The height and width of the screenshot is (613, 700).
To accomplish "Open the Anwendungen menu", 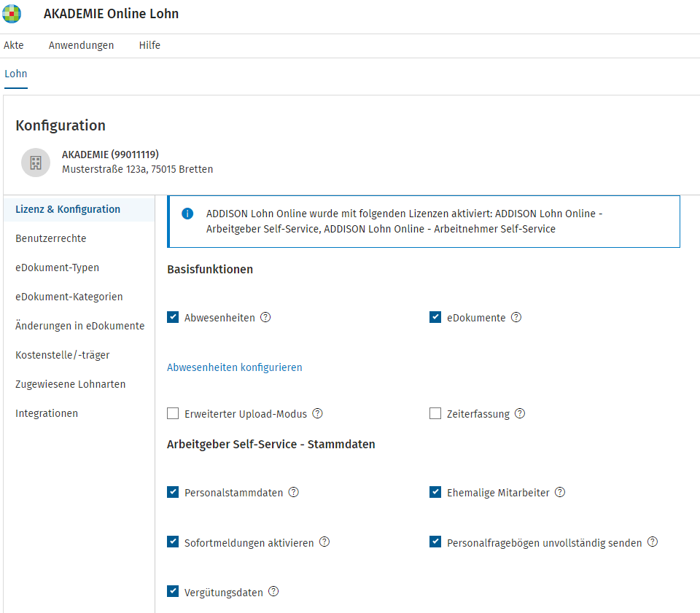I will 81,45.
